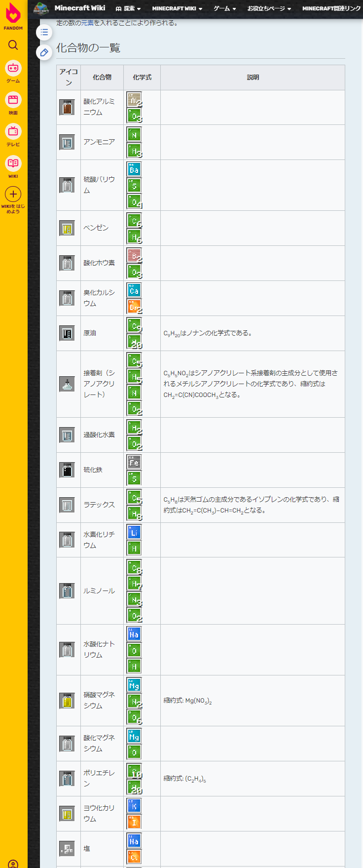Click the K potassium element icon
This screenshot has width=363, height=868.
pyautogui.click(x=134, y=805)
